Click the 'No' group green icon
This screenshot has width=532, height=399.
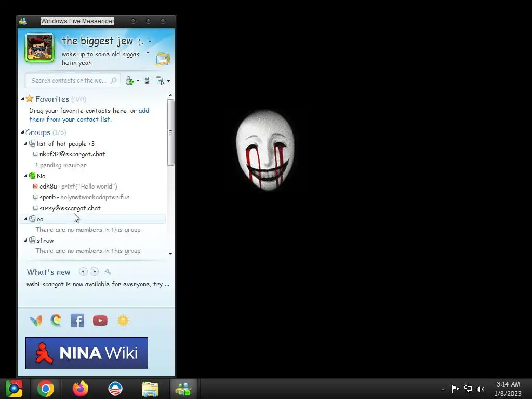coord(32,176)
